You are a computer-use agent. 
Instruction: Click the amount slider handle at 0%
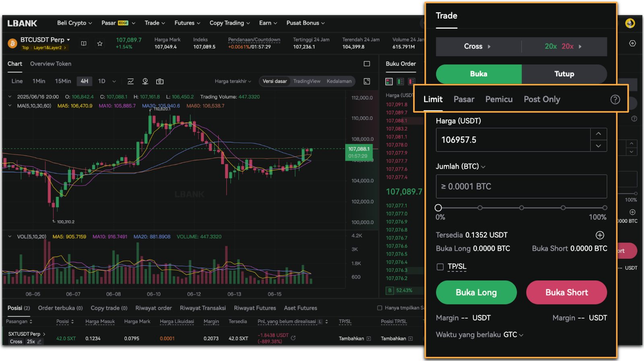point(438,208)
